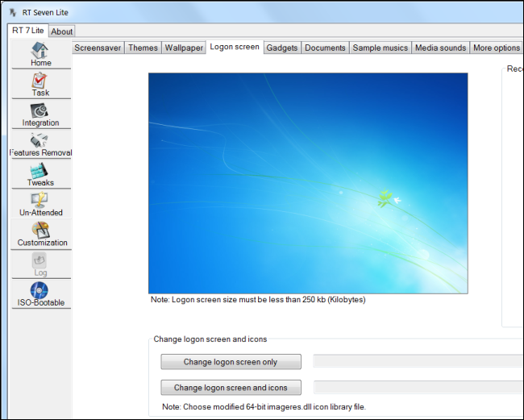Click the group heading 'Change logon screen and icons'
The image size is (524, 420).
(210, 339)
